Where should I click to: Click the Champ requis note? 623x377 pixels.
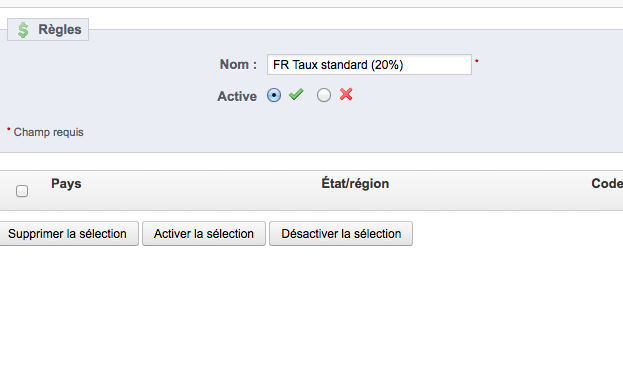click(48, 132)
